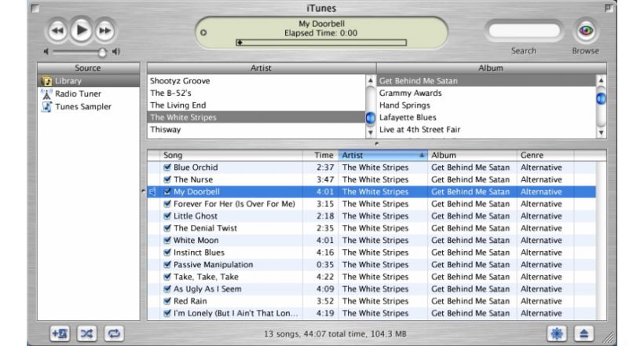The width and height of the screenshot is (644, 346).
Task: Reverse sort with Artist column arrow
Action: coord(422,155)
